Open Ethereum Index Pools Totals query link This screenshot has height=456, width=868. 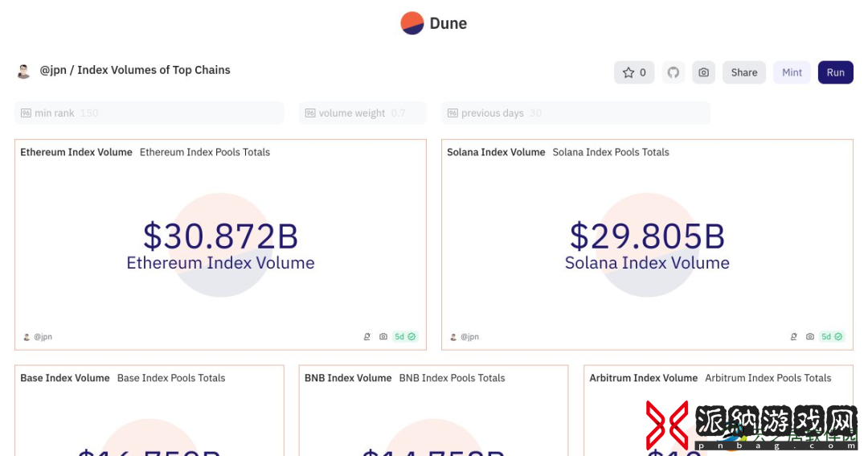tap(205, 152)
